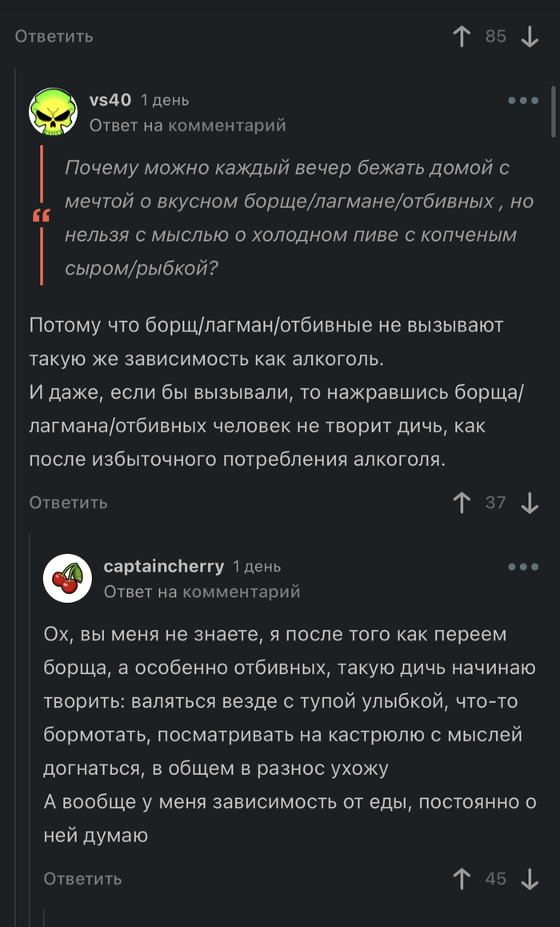
Task: Click the captaincherry username
Action: 164,566
